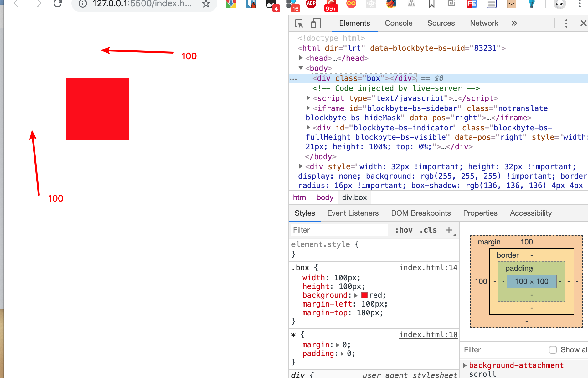Switch to the Sources tab
Image resolution: width=588 pixels, height=378 pixels.
[441, 23]
